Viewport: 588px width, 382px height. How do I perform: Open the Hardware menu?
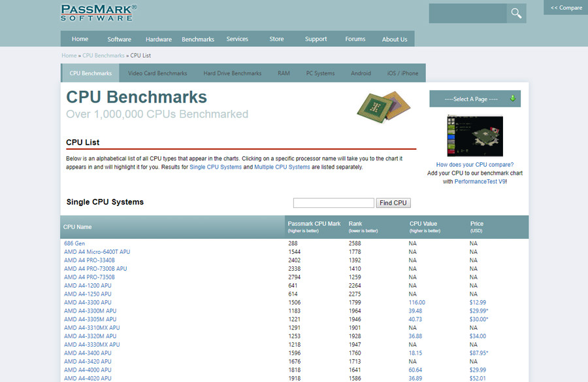tap(159, 39)
